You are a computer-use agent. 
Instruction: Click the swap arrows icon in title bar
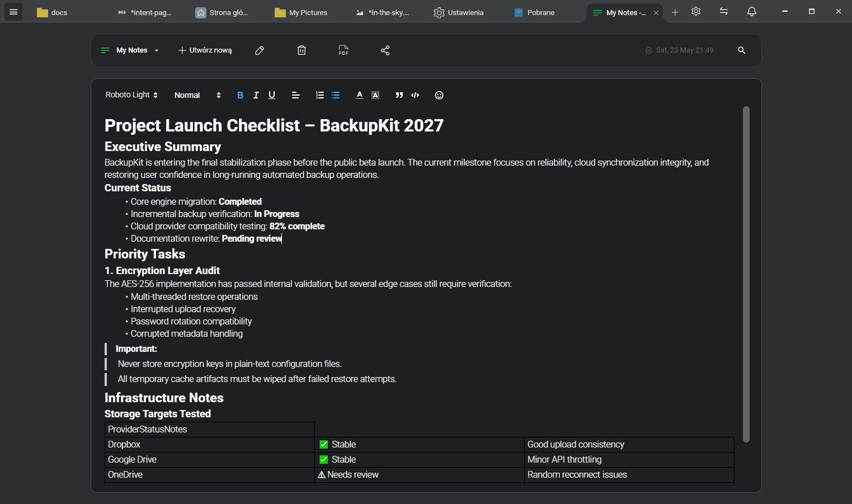tap(724, 11)
